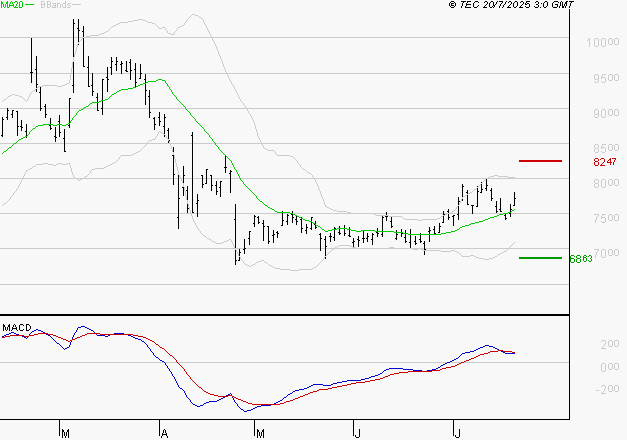Click the second J month label on time axis

point(457,434)
